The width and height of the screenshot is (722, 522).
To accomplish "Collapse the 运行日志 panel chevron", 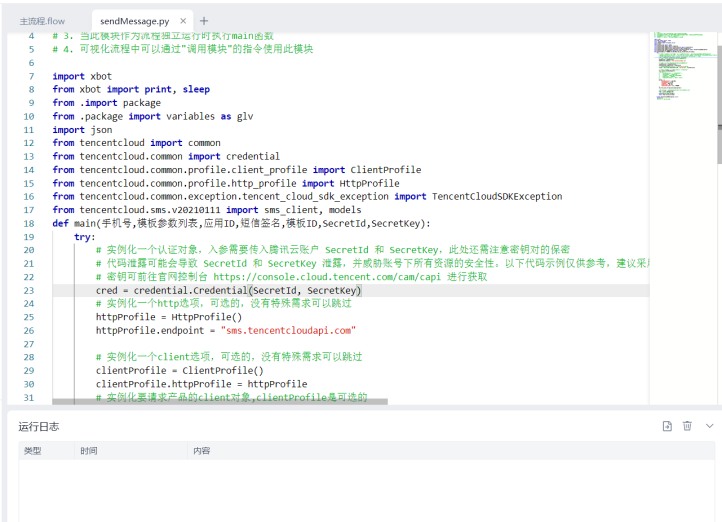I will coord(709,426).
